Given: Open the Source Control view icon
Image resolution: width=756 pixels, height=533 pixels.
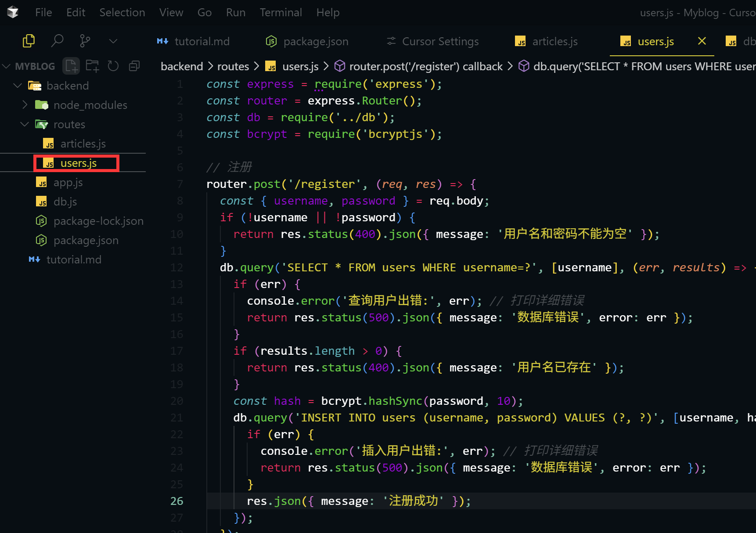Looking at the screenshot, I should click(85, 41).
